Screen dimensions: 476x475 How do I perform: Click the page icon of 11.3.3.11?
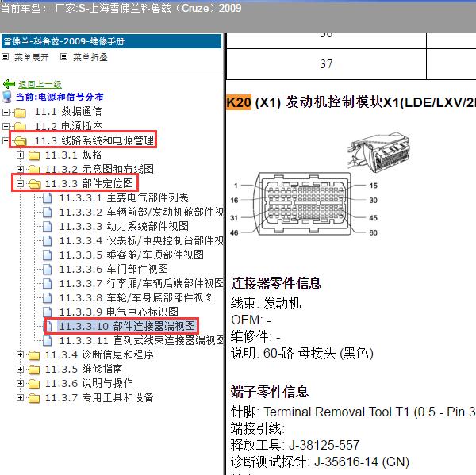tap(48, 340)
